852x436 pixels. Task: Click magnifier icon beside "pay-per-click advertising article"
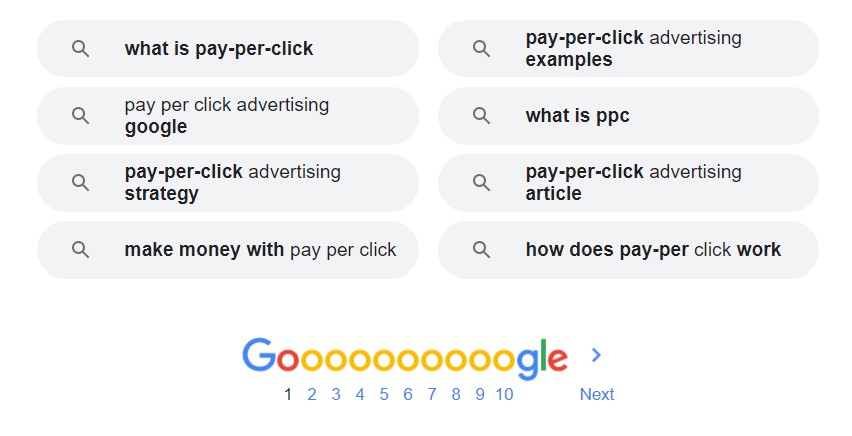pyautogui.click(x=482, y=183)
